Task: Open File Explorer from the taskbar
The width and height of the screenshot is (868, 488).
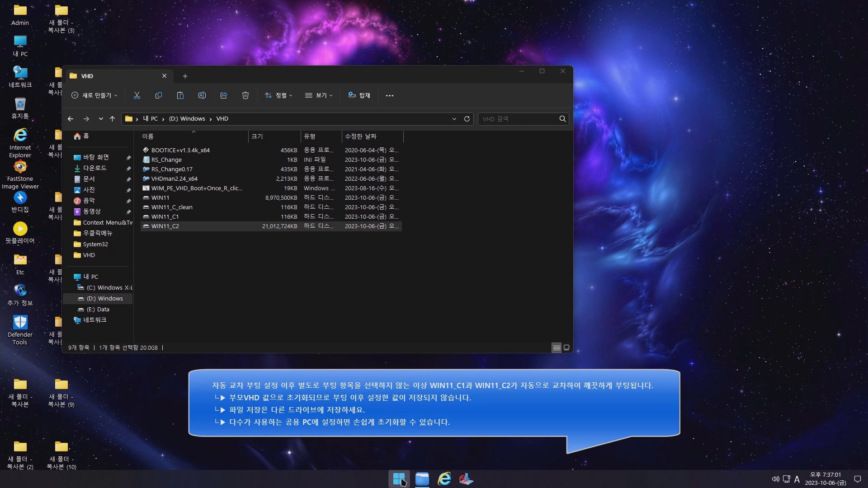Action: click(x=422, y=479)
